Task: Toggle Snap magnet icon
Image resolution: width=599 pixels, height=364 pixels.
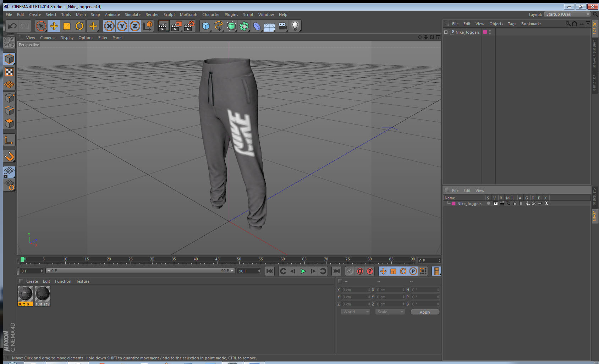Action: (9, 156)
